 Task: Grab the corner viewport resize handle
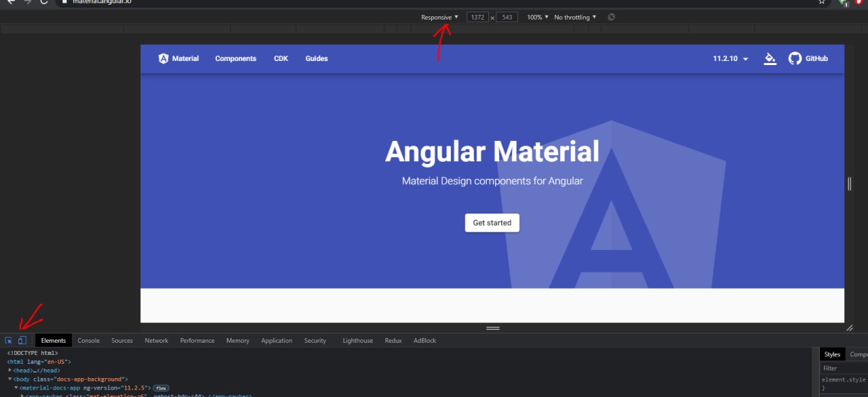coord(850,328)
